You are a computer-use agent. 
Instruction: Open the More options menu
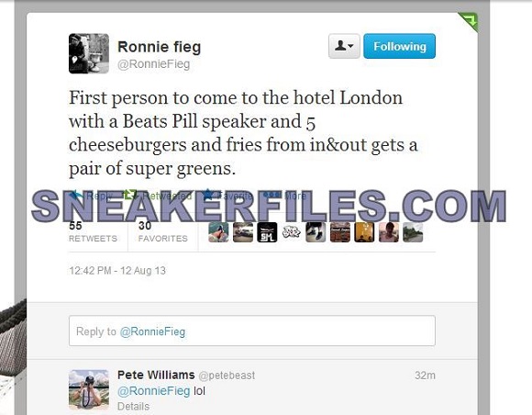pos(272,195)
